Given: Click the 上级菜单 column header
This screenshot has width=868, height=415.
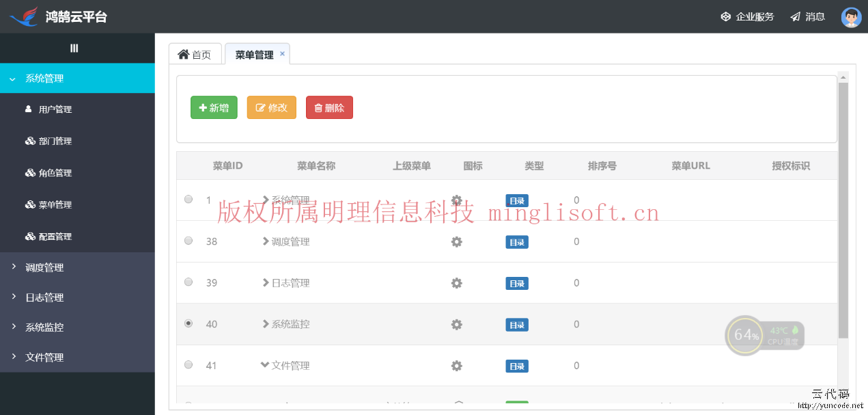Looking at the screenshot, I should (412, 165).
